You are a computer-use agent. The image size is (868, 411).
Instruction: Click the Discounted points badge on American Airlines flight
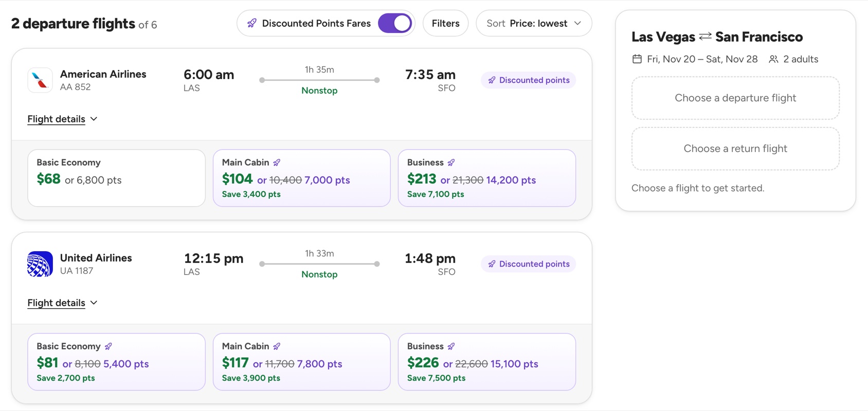[528, 80]
